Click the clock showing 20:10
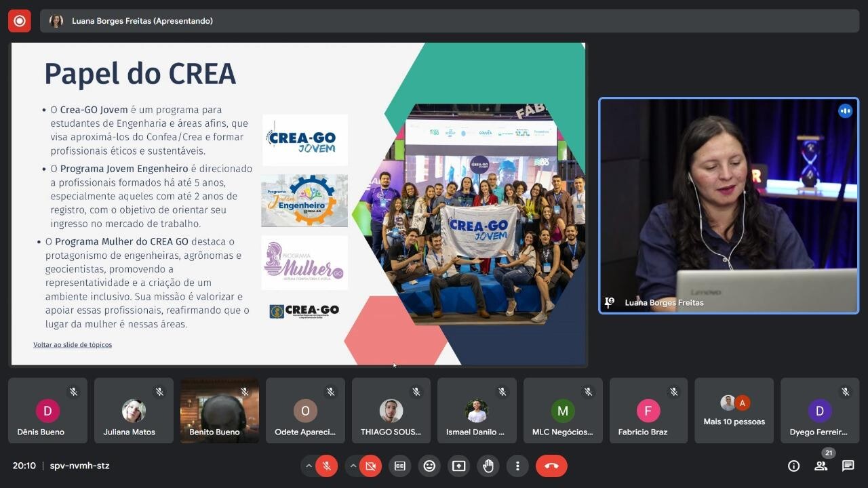Viewport: 868px width, 488px height. (24, 466)
